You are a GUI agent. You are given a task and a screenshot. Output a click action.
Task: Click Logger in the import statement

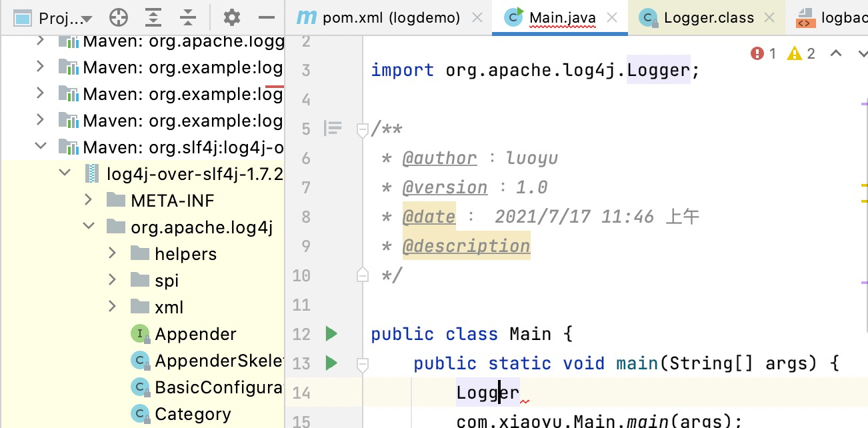pyautogui.click(x=659, y=70)
